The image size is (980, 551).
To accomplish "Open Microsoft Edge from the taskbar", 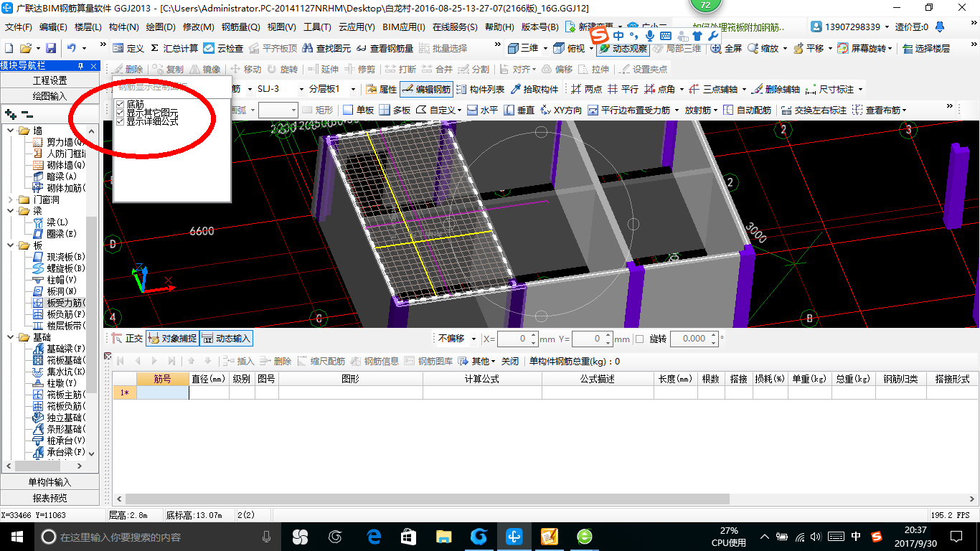I will (x=373, y=536).
